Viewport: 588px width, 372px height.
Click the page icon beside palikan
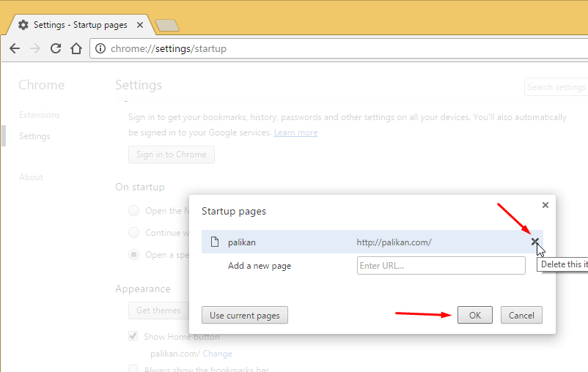[x=215, y=242]
